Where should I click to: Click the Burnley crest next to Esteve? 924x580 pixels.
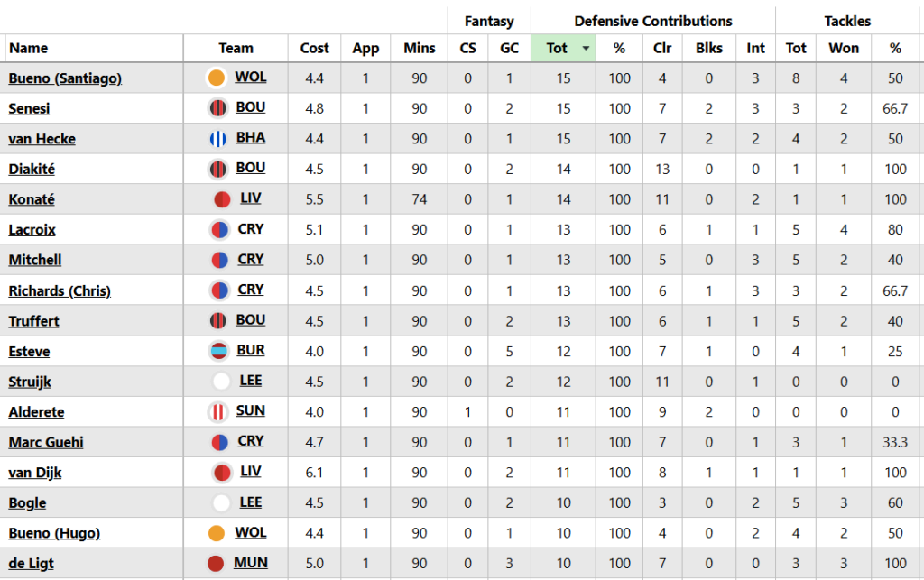217,351
